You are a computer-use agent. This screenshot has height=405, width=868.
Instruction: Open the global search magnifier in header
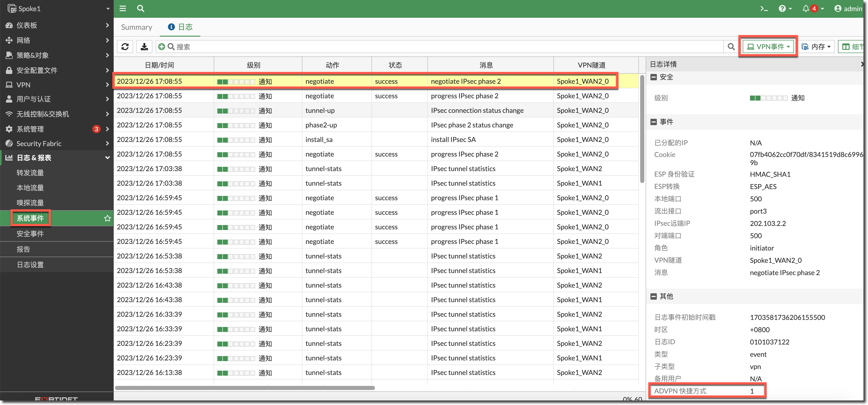(x=140, y=8)
